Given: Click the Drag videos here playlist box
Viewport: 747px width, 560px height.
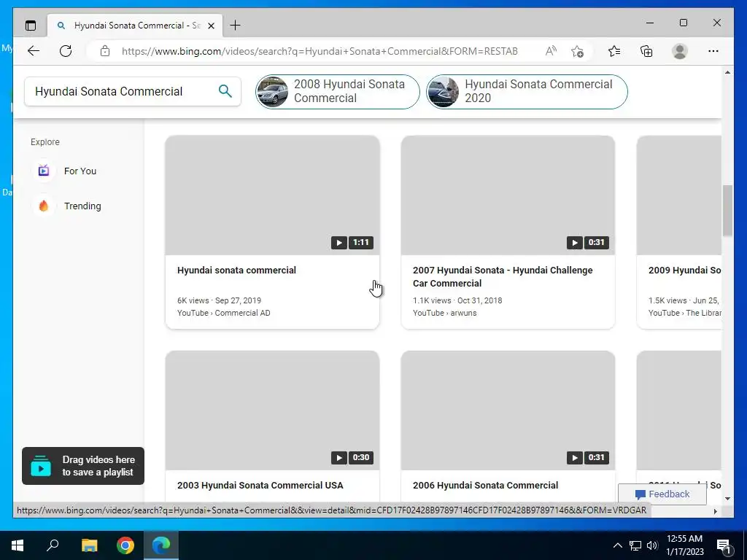Looking at the screenshot, I should point(83,466).
